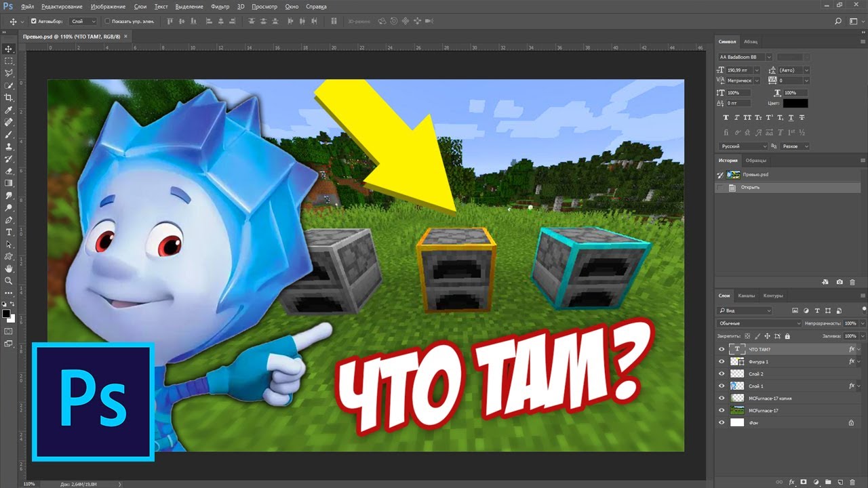
Task: Select the Horizontal Type tool
Action: pyautogui.click(x=9, y=232)
